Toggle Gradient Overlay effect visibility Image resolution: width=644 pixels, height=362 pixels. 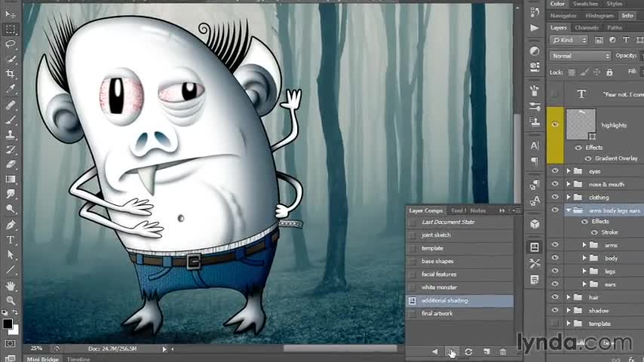587,158
